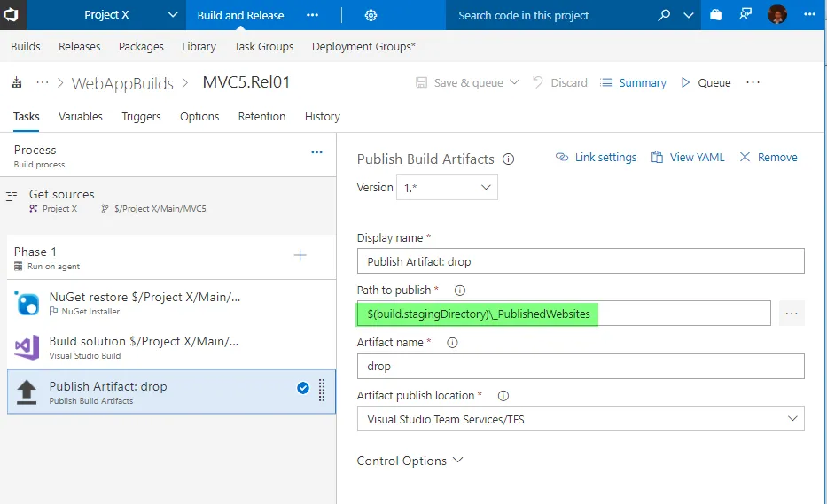Edit the Artifact name field containing drop

pyautogui.click(x=581, y=367)
